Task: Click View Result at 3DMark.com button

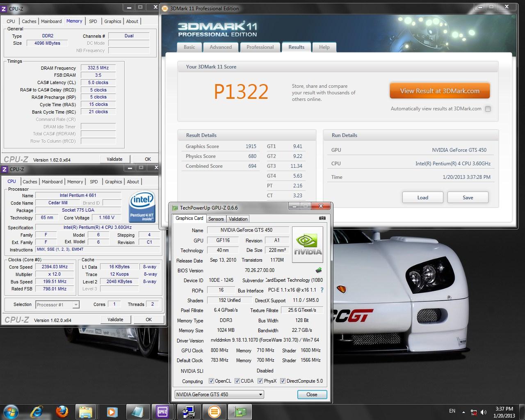Action: click(440, 91)
